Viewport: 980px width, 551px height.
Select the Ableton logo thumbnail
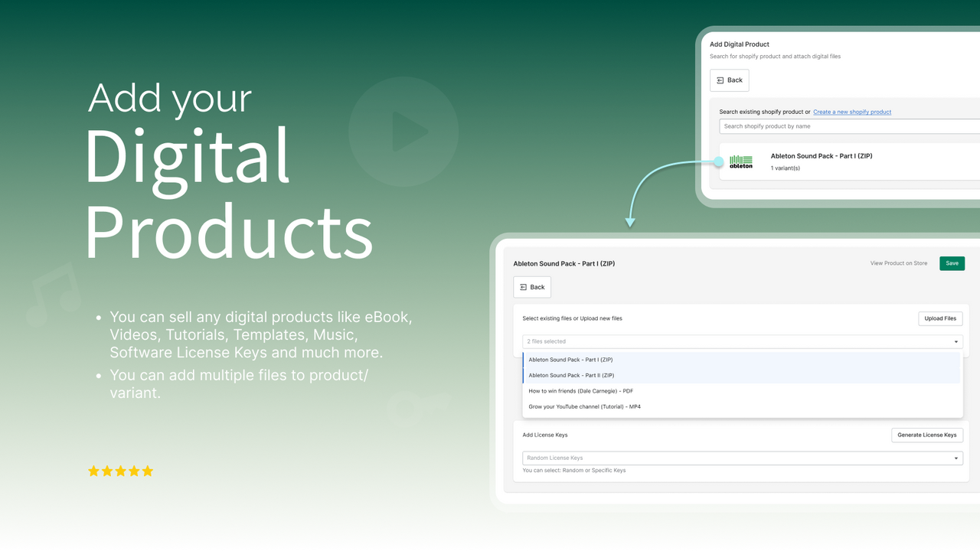pos(741,161)
